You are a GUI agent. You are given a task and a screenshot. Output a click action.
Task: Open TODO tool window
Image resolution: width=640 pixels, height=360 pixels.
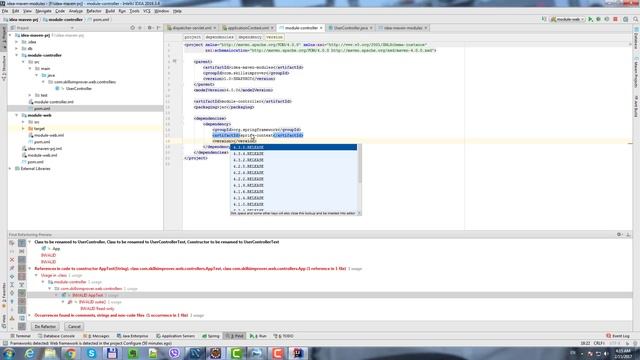(x=284, y=336)
